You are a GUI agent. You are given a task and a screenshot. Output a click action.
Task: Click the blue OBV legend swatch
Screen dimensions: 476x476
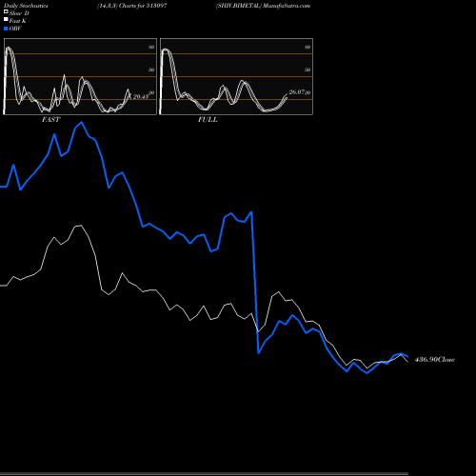(x=6, y=29)
